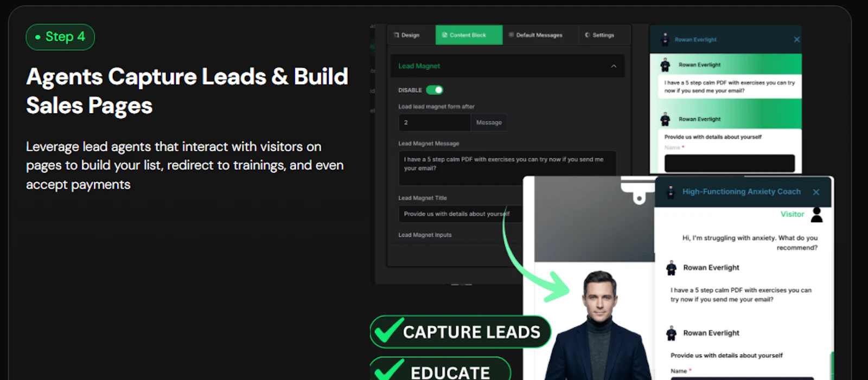Toggle the green DISABLE switch
868x380 pixels.
(x=435, y=90)
